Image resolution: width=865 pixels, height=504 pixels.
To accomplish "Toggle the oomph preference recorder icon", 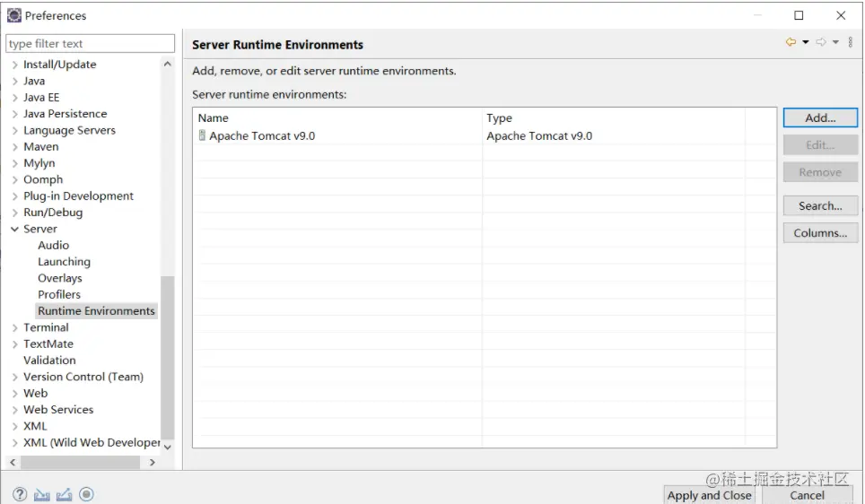I will [86, 494].
